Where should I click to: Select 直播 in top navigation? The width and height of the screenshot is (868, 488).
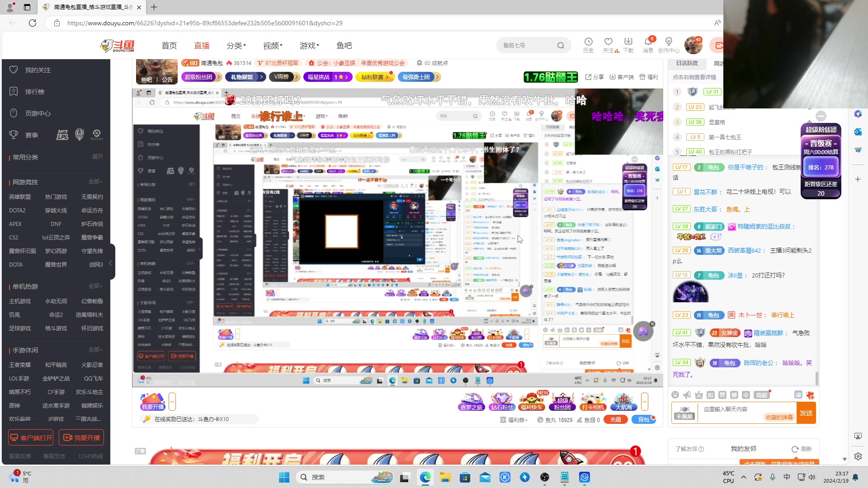[202, 46]
